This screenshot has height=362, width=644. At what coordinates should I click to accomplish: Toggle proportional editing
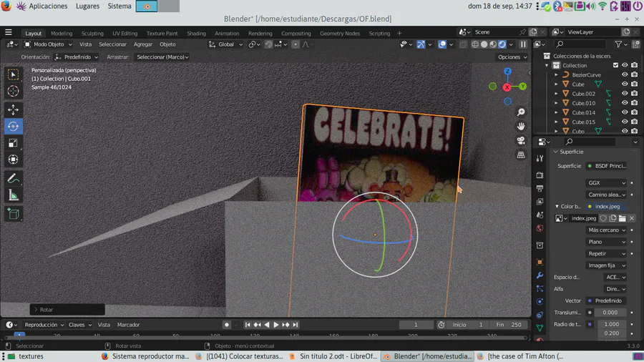296,44
